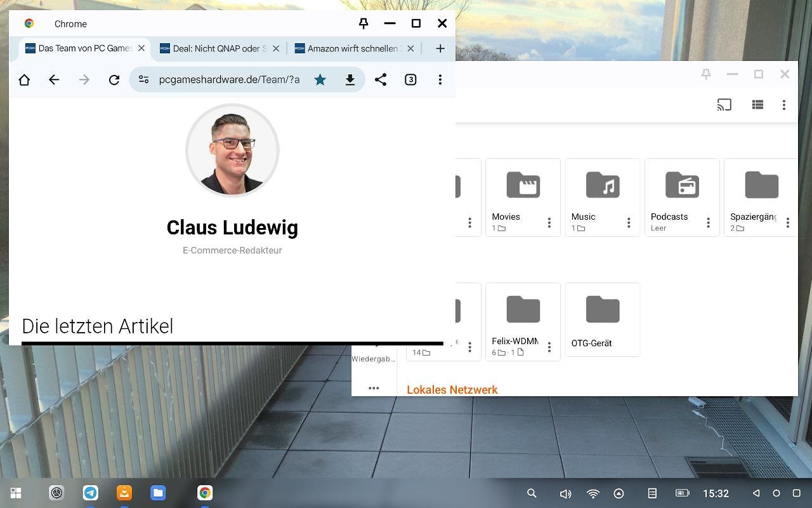The image size is (812, 508).
Task: Expand sidebar 'more' ellipsis under Wiedergab...
Action: click(x=374, y=388)
